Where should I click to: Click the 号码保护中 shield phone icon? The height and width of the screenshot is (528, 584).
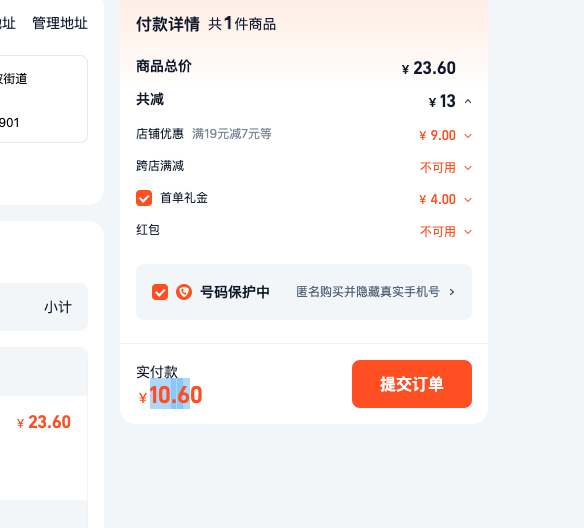(x=184, y=292)
